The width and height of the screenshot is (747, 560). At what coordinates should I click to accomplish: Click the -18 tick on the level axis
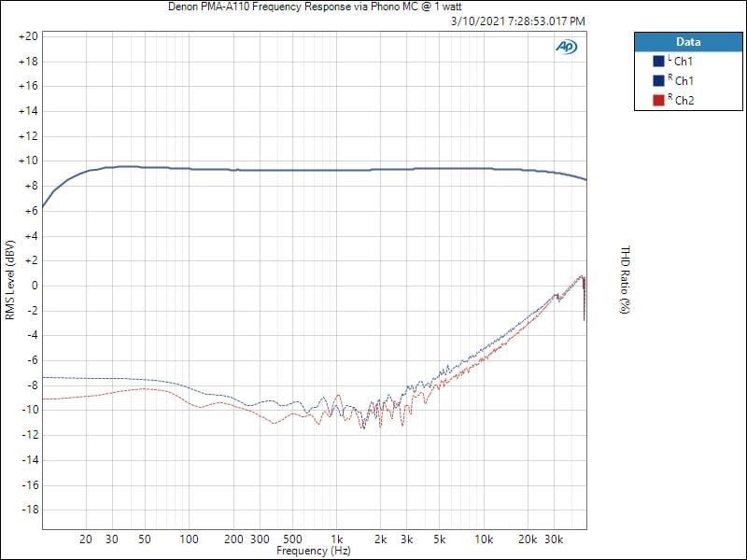28,510
